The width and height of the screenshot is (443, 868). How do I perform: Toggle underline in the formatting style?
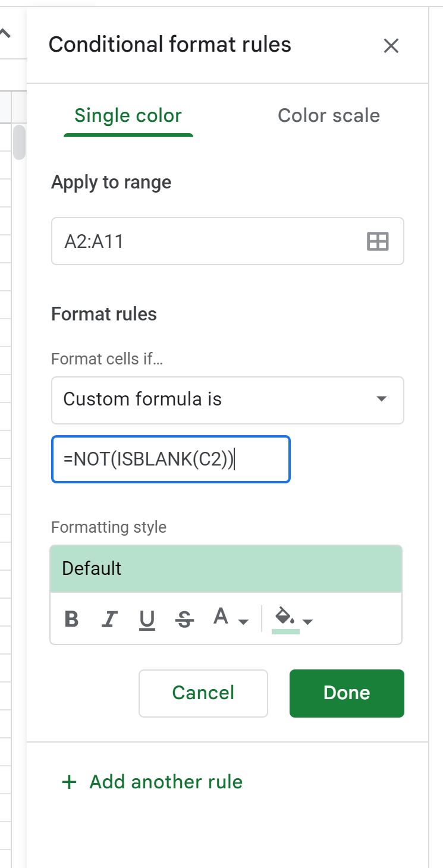147,619
